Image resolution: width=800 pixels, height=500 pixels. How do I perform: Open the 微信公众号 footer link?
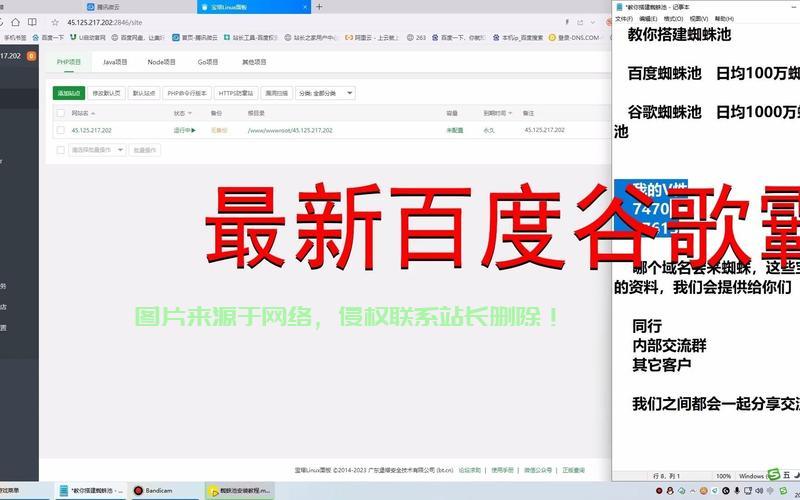pos(537,470)
